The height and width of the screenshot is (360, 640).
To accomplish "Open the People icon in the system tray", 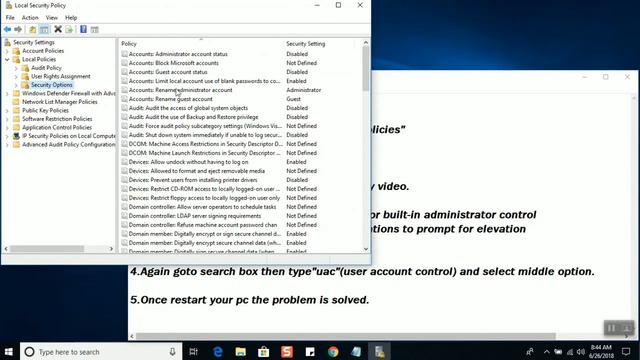I will [x=530, y=351].
